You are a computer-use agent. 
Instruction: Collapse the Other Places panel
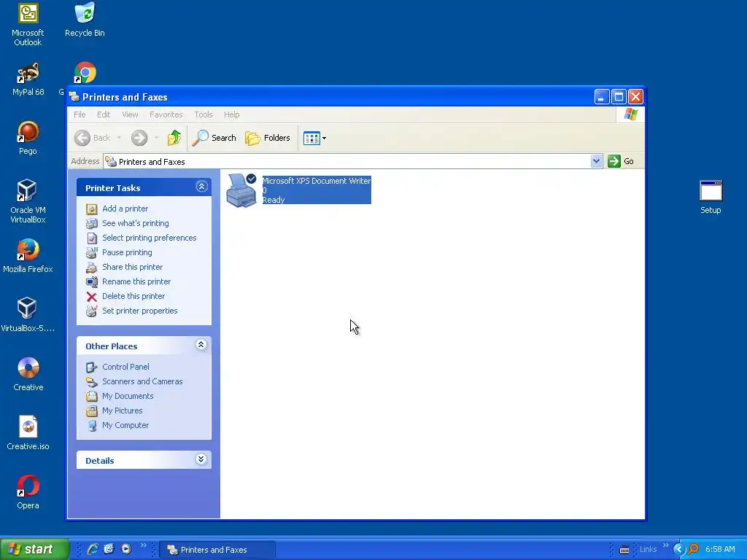[201, 345]
